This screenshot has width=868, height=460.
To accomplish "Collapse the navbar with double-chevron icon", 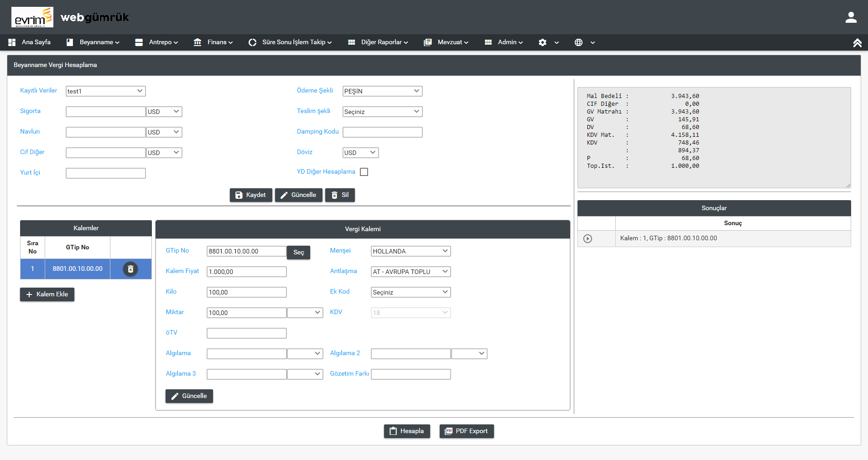I will (857, 42).
